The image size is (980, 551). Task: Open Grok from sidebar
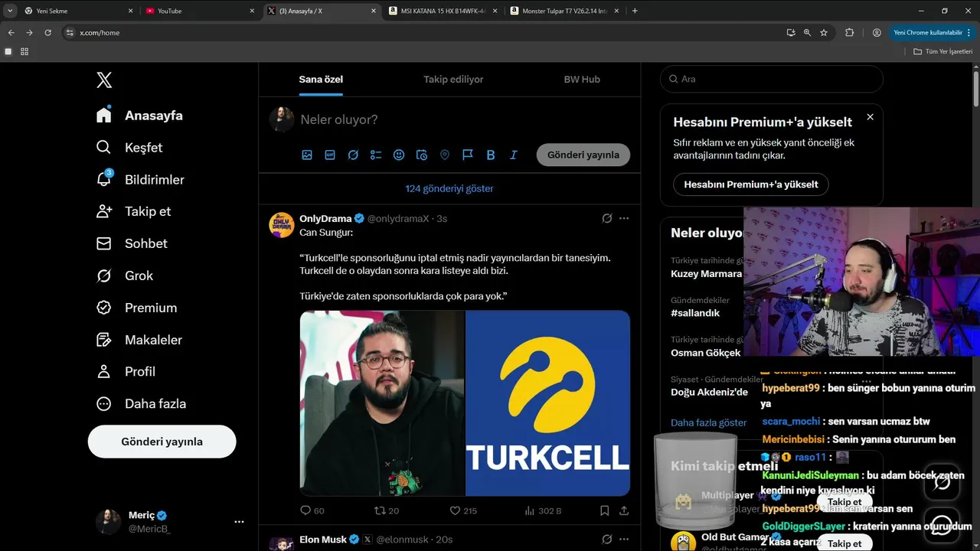(x=124, y=275)
